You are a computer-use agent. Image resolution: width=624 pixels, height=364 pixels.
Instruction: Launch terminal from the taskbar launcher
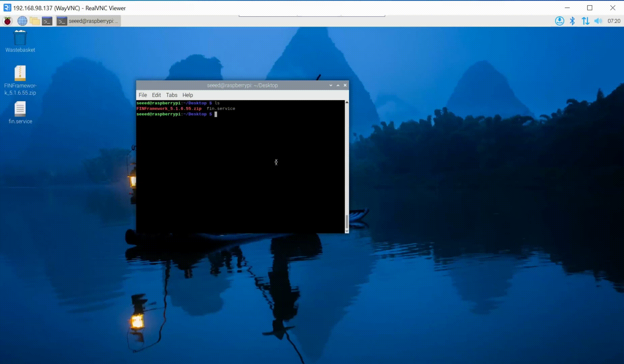[x=47, y=21]
